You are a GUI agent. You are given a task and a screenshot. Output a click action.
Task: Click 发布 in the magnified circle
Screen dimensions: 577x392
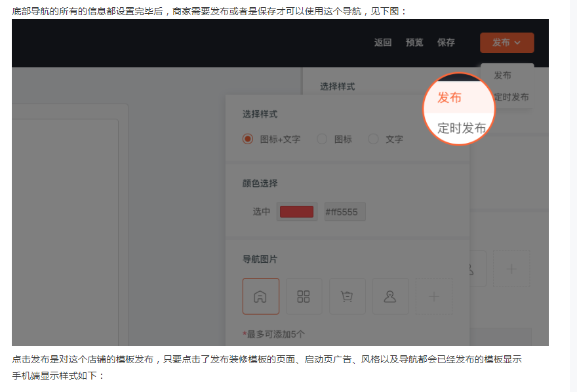point(450,98)
